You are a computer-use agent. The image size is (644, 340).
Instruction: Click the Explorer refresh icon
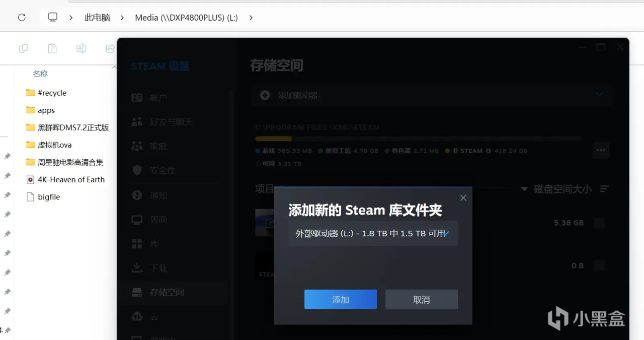[22, 17]
